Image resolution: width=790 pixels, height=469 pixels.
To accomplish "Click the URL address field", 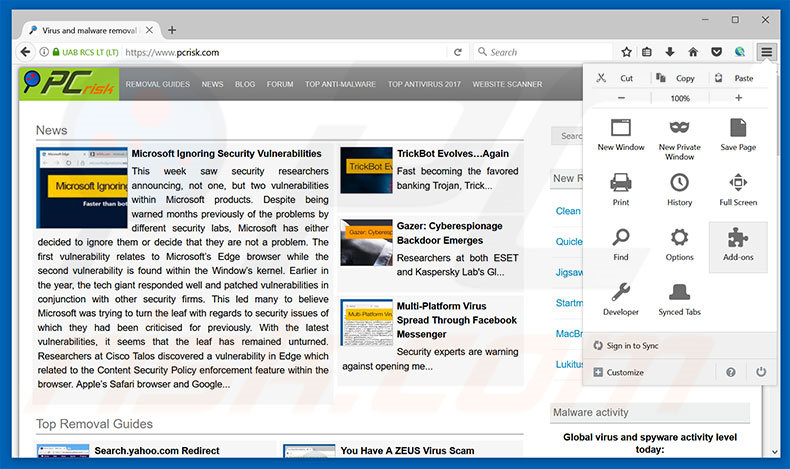I will coord(284,52).
